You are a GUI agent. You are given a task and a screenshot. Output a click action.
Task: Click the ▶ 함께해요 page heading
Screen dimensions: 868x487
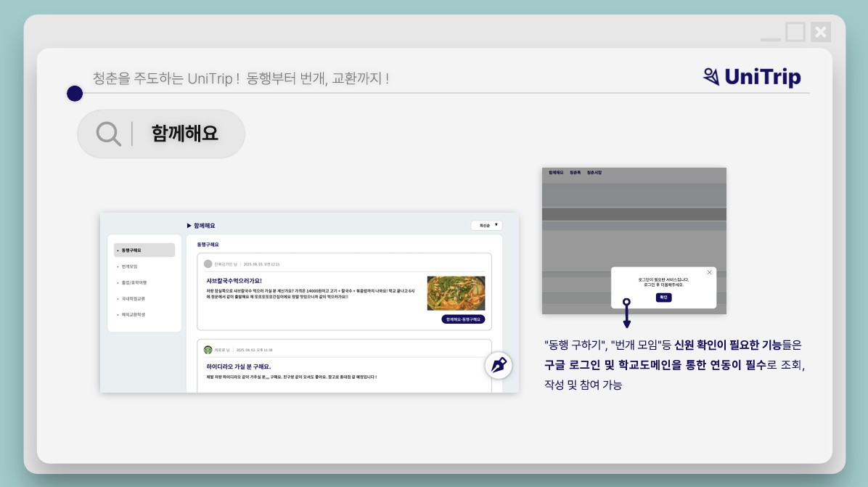coord(201,225)
